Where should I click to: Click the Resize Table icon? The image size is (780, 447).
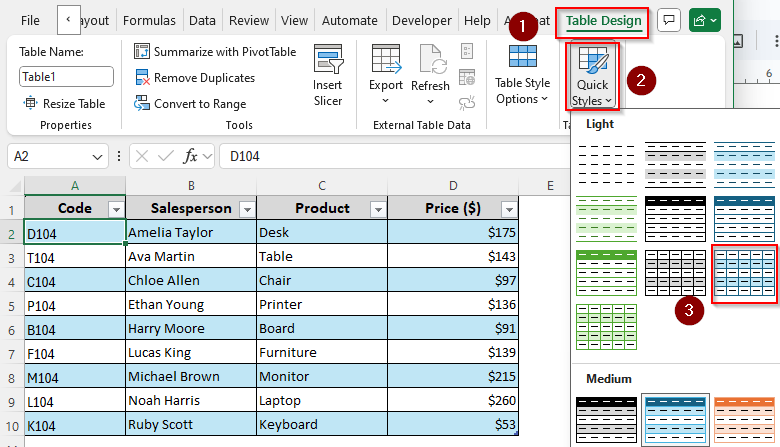coord(31,104)
